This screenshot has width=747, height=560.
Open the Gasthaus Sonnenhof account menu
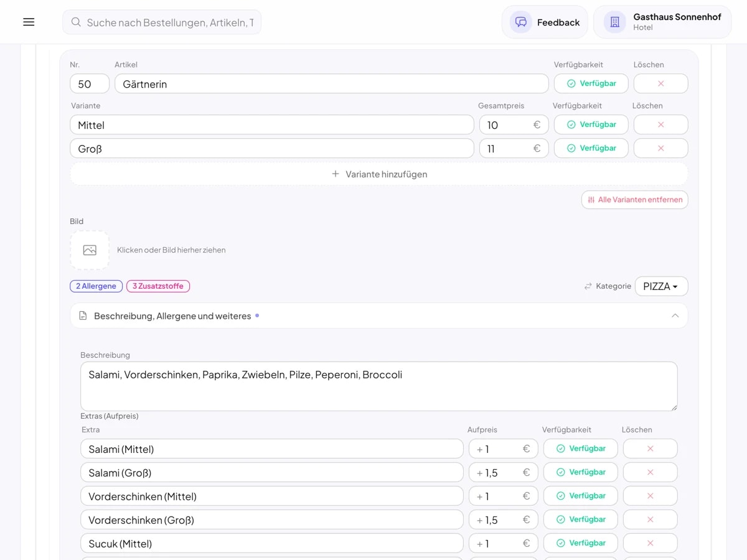662,22
